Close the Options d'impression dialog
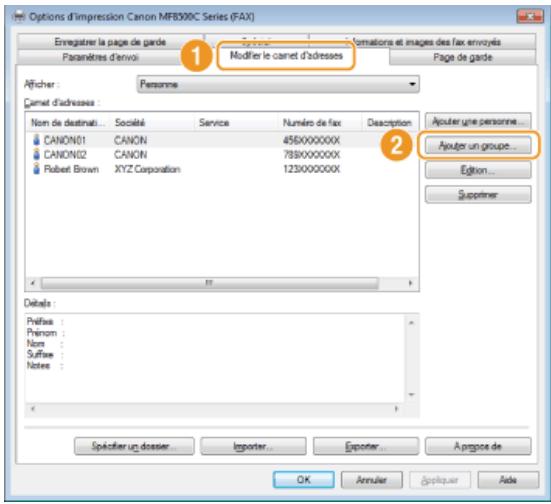Viewport: 551px width, 504px height. point(530,17)
